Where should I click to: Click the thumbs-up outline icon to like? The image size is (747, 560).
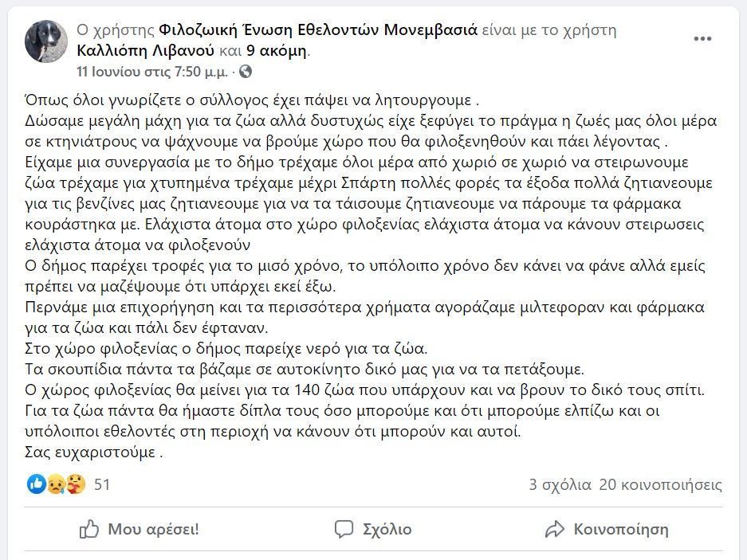[89, 529]
